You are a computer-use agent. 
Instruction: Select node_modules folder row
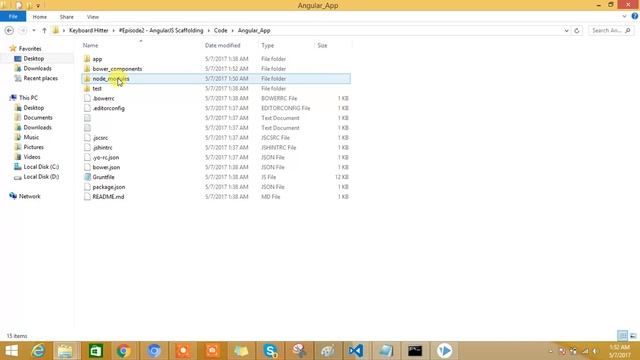click(x=216, y=79)
